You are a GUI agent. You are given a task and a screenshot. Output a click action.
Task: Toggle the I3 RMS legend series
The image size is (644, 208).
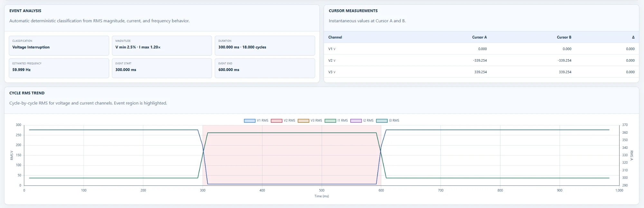(388, 121)
